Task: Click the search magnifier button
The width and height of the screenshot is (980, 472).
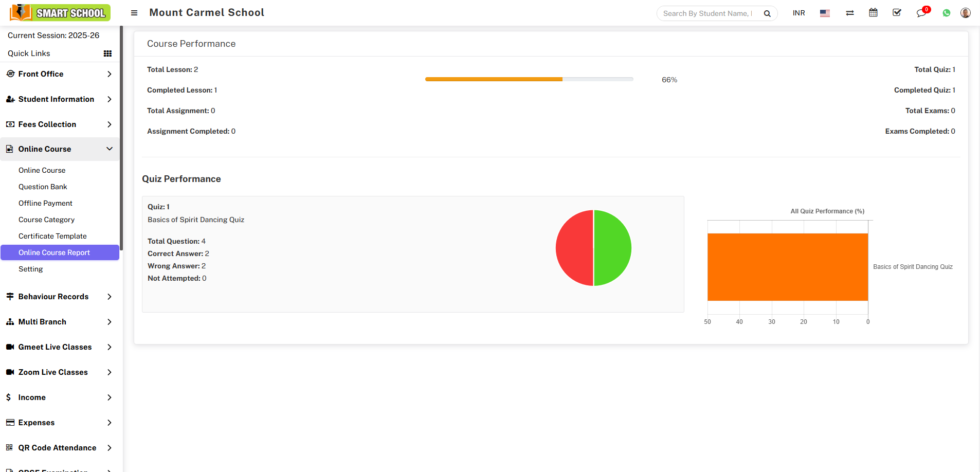Action: [767, 14]
